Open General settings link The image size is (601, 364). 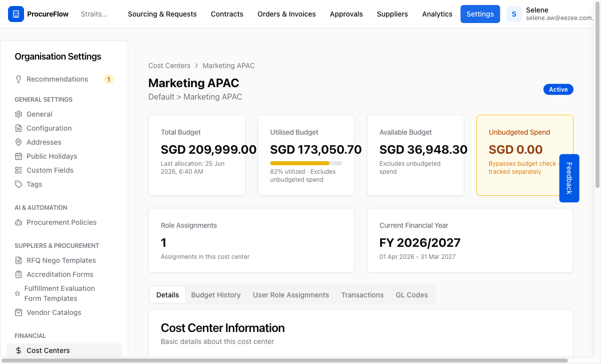tap(40, 114)
